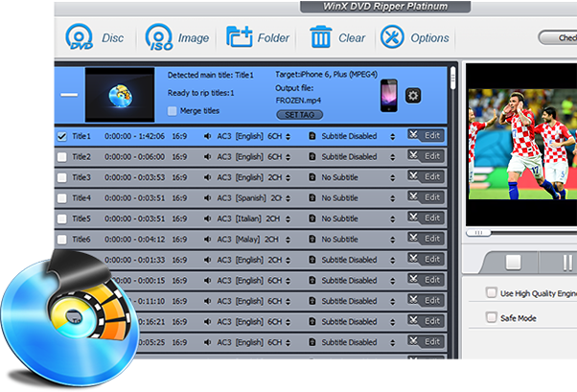
Task: Open the Options wrench icon
Action: (x=392, y=37)
